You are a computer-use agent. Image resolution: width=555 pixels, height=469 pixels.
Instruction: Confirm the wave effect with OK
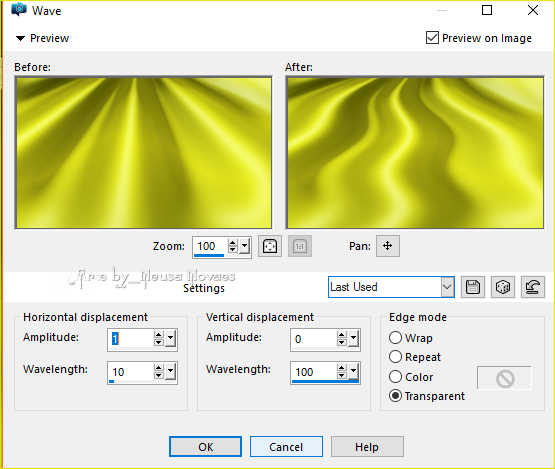[x=206, y=447]
